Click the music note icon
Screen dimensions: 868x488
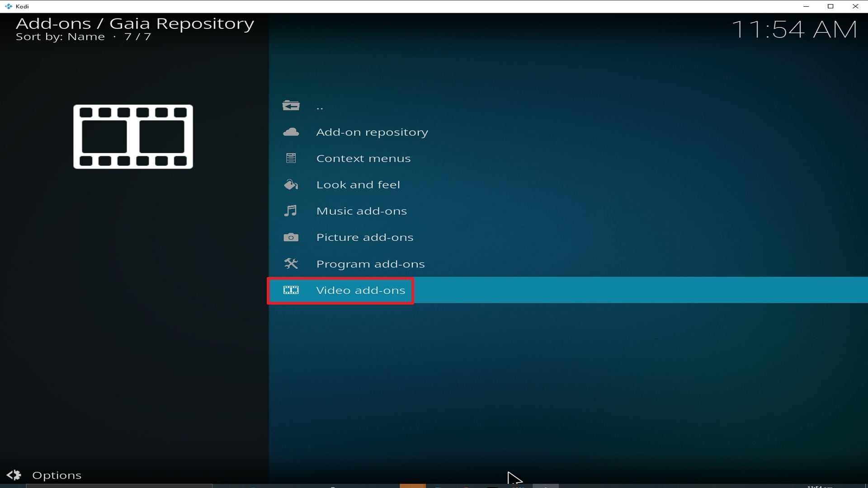(x=291, y=211)
